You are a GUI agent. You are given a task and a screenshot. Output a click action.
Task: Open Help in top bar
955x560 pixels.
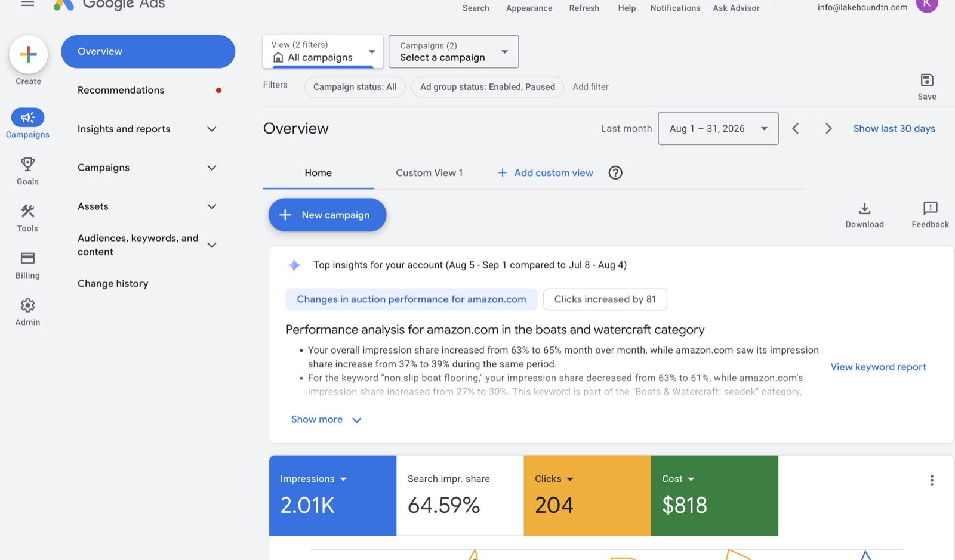pyautogui.click(x=627, y=8)
